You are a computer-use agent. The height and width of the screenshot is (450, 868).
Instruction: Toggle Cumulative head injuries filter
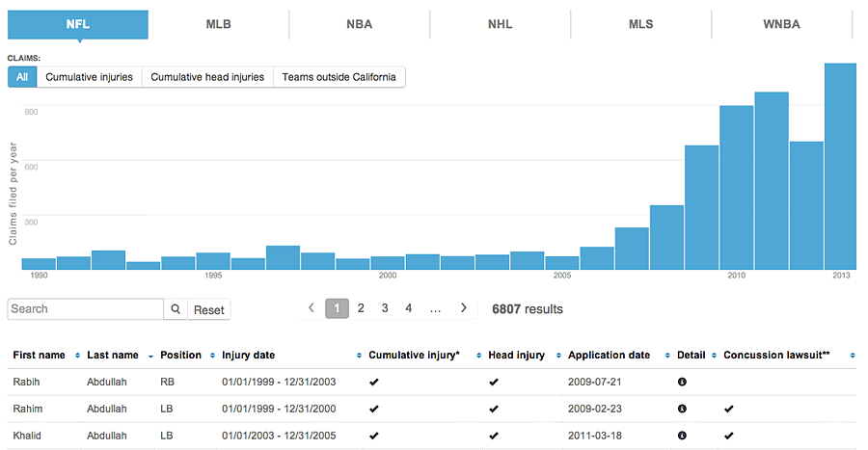pyautogui.click(x=207, y=77)
